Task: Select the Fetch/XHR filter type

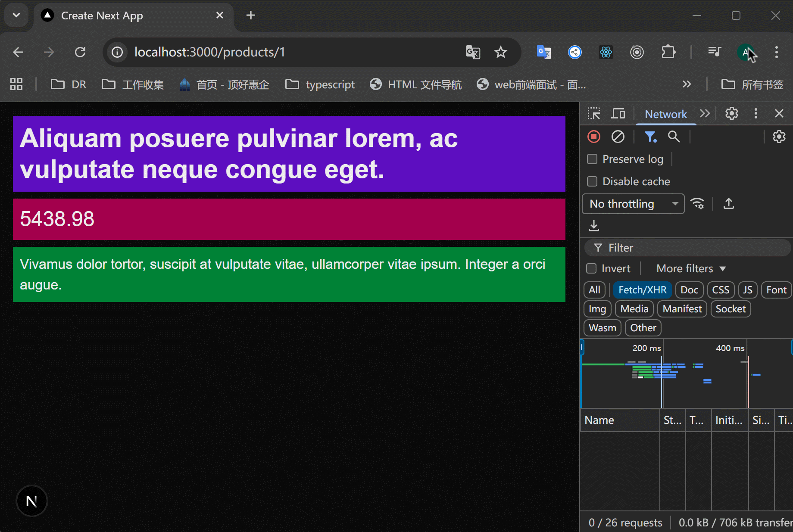Action: (642, 290)
